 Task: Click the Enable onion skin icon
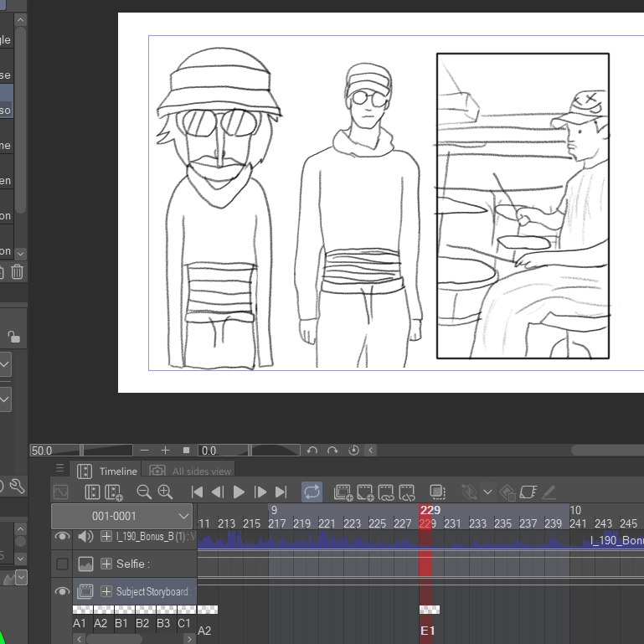[x=437, y=492]
